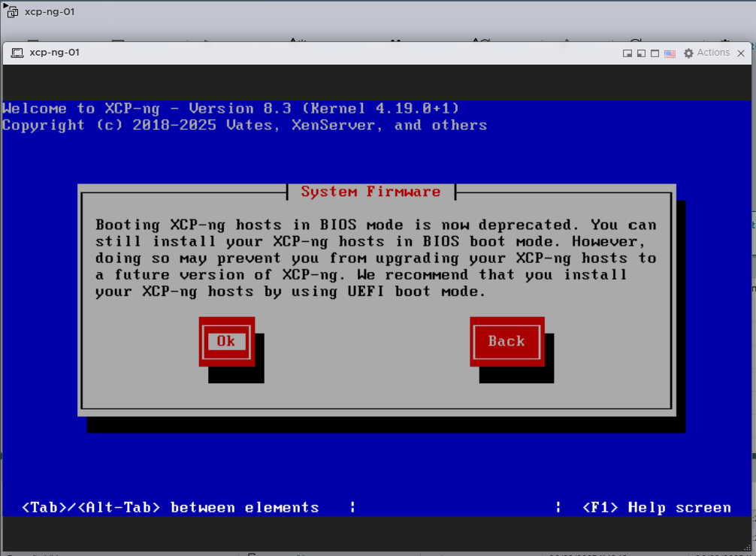Click the F1 Help screen hint
This screenshot has width=756, height=556.
pyautogui.click(x=656, y=508)
